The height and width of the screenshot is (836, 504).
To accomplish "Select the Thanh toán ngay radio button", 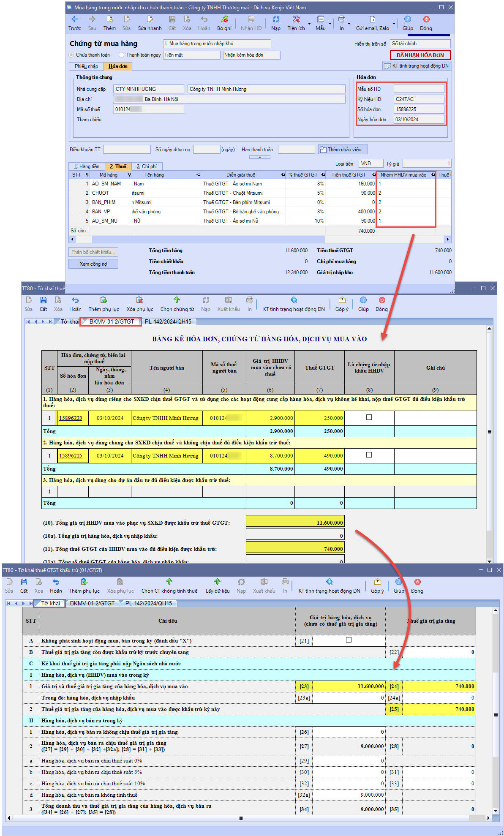I will pos(122,55).
